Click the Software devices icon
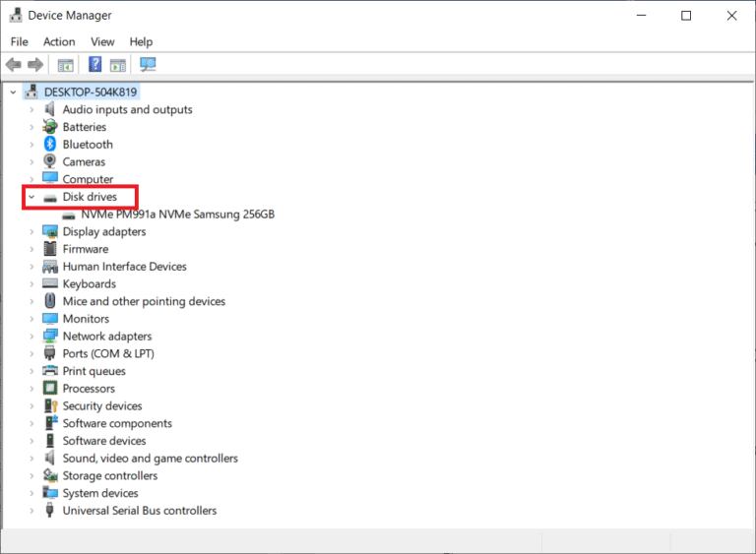Viewport: 756px width, 554px height. (49, 440)
